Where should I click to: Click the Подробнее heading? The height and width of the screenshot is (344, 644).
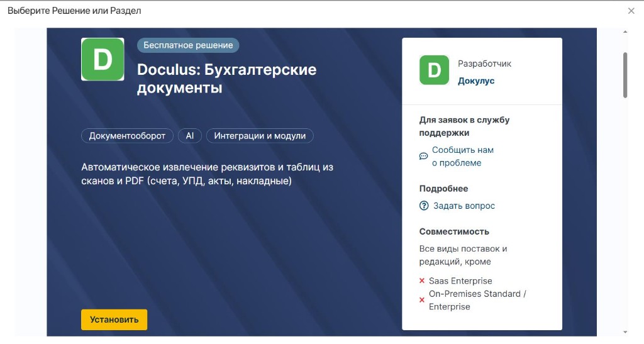(x=443, y=189)
